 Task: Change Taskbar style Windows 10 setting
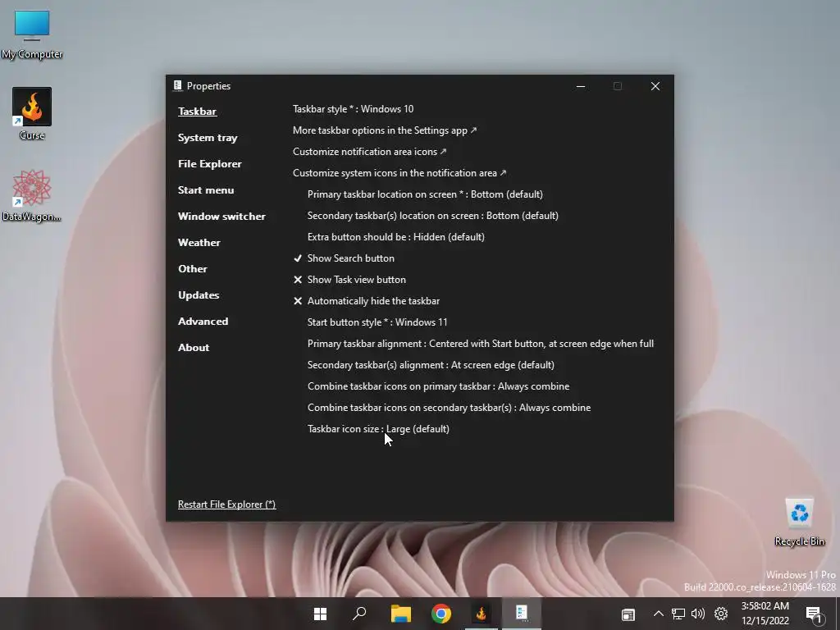[353, 109]
